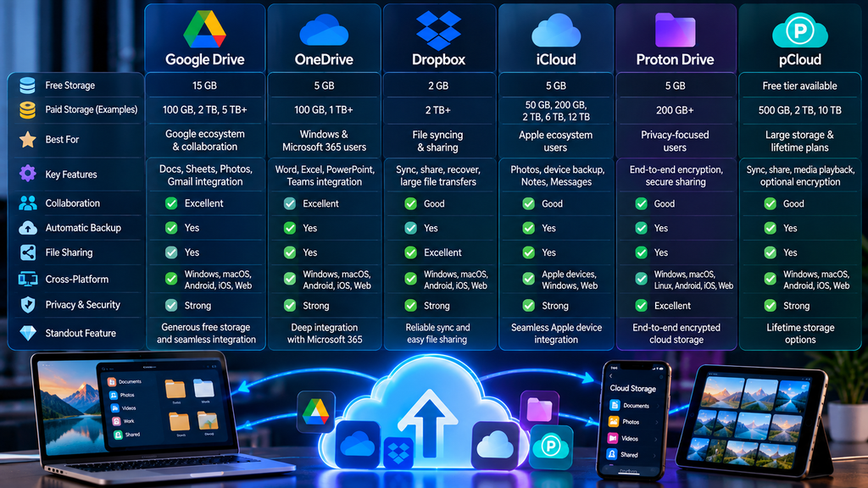Click iCloud's Cross-Platform checkmark

click(x=529, y=279)
